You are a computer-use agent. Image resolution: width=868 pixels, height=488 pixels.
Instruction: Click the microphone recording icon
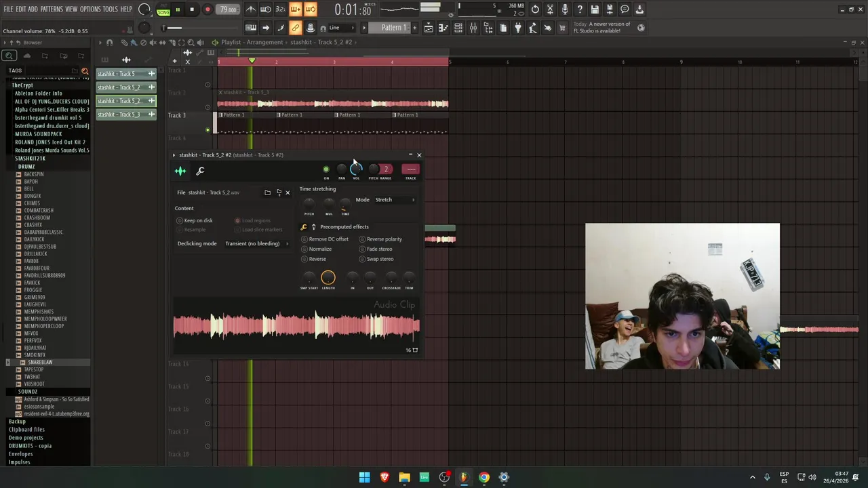(x=565, y=9)
